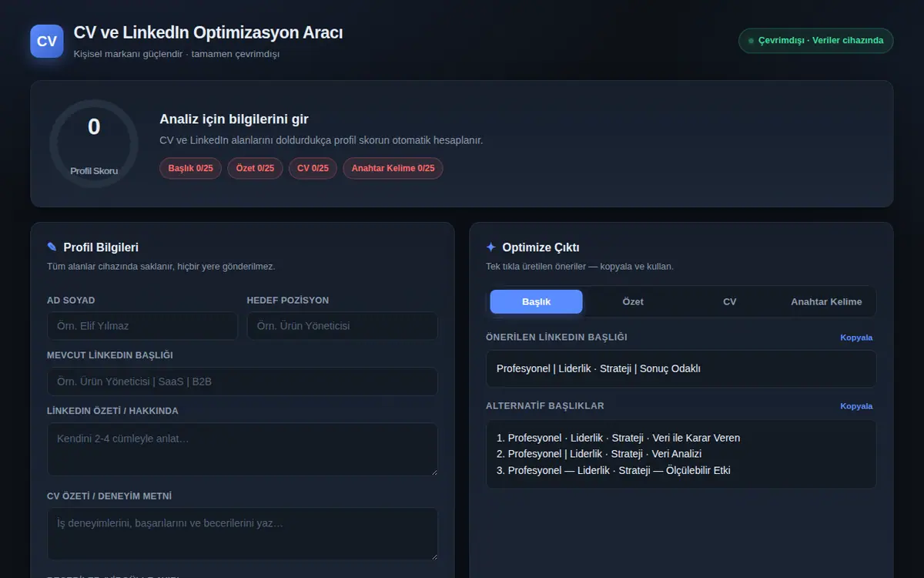This screenshot has width=924, height=578.
Task: Click the CV app logo icon
Action: click(47, 41)
